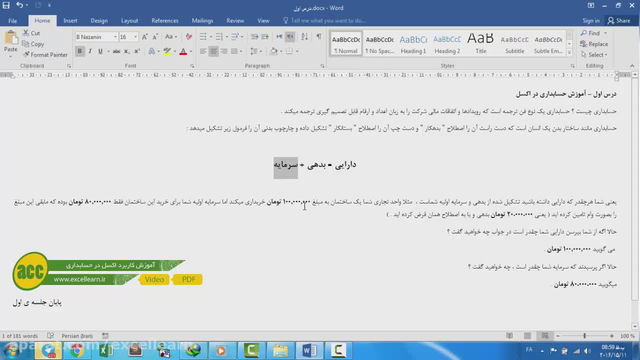Click the word count in status bar
The image size is (640, 360).
(20, 336)
